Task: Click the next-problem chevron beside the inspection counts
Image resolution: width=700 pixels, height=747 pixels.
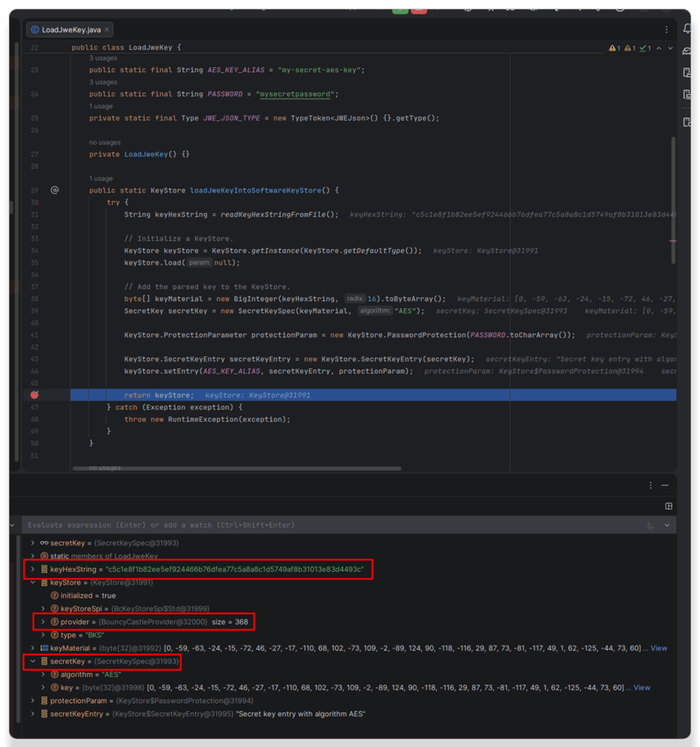Action: [x=670, y=47]
